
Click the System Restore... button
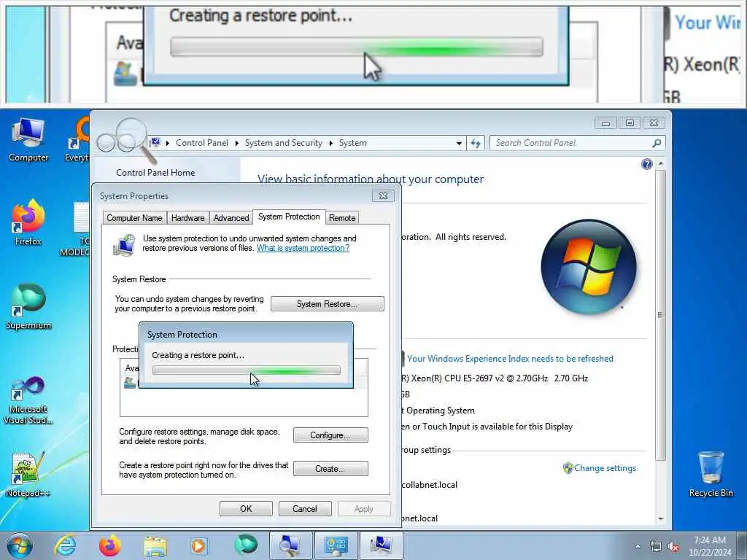coord(328,304)
